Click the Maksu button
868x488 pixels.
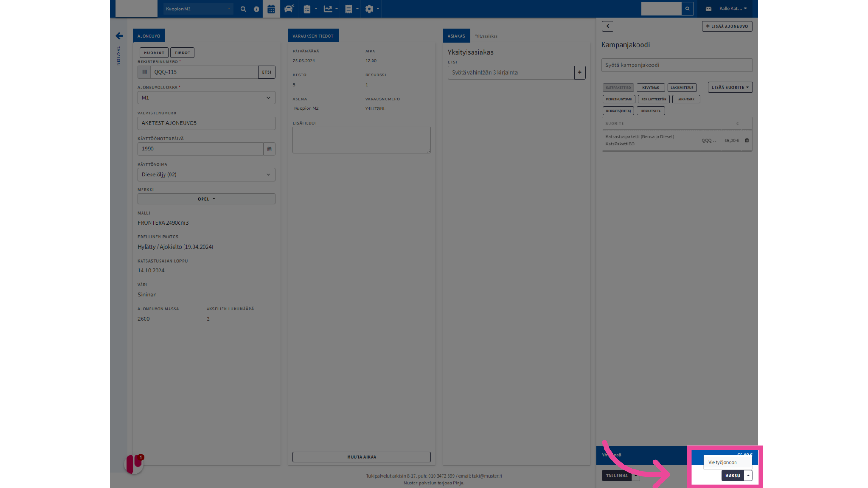pyautogui.click(x=733, y=476)
